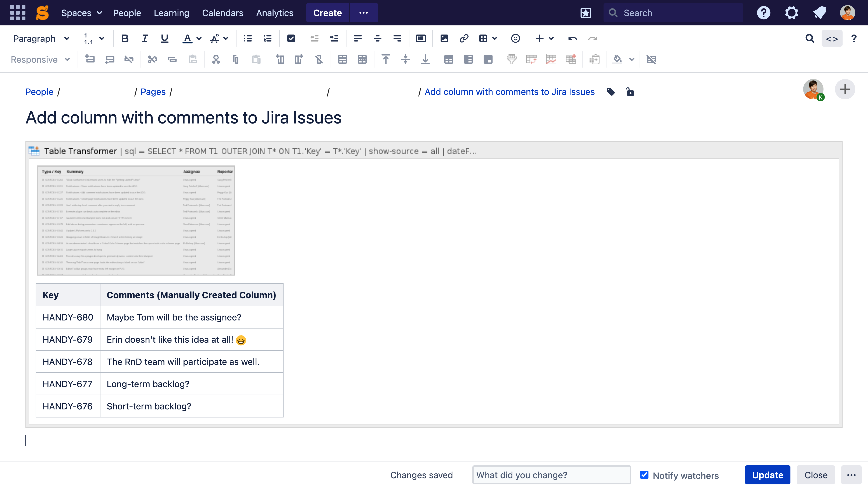Insert table column before
The height and width of the screenshot is (488, 868).
tap(280, 60)
